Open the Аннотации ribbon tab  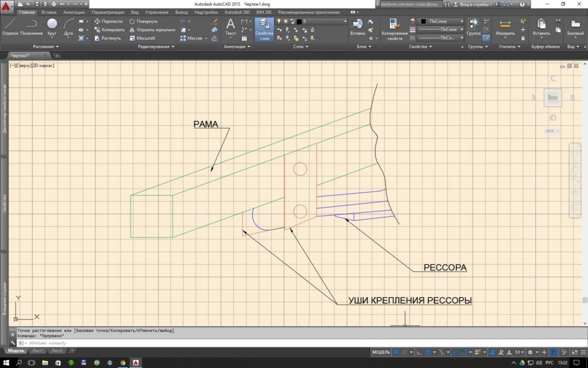pos(73,12)
